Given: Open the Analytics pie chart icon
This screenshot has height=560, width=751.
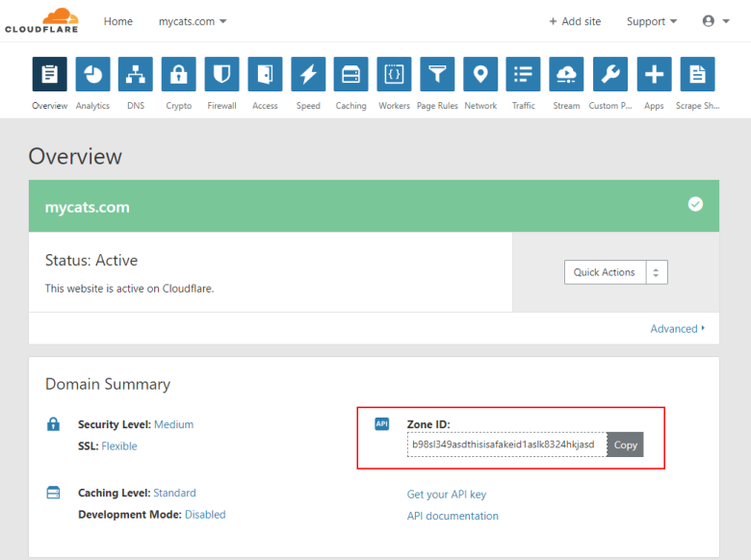Looking at the screenshot, I should (x=93, y=74).
